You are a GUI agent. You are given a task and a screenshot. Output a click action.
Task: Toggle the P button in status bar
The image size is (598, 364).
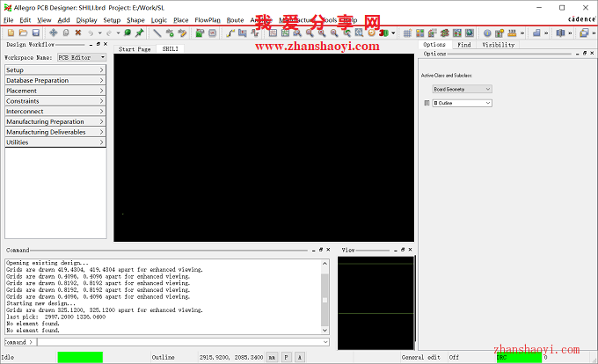pos(286,357)
